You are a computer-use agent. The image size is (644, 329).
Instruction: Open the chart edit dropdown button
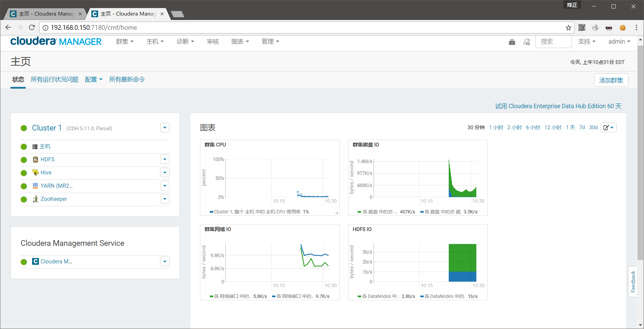(x=608, y=127)
